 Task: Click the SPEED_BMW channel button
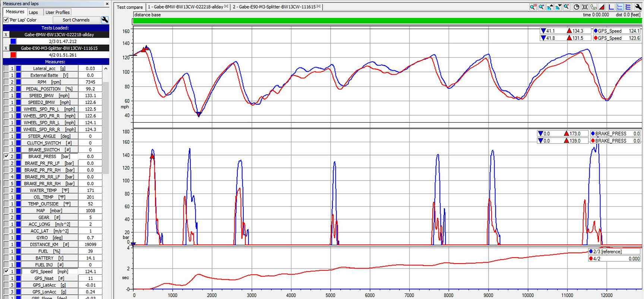click(x=50, y=95)
